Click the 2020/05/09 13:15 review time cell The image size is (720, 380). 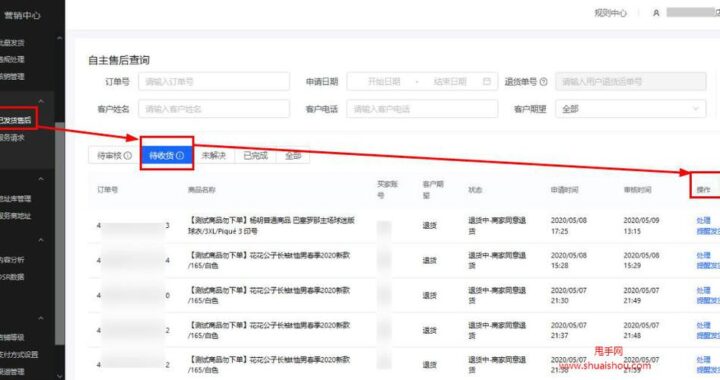(x=641, y=226)
